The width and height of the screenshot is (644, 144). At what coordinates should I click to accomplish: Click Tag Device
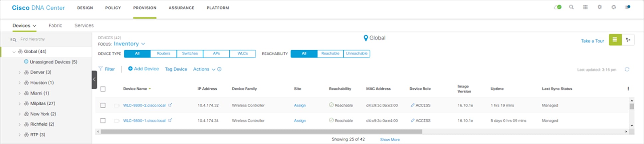176,69
